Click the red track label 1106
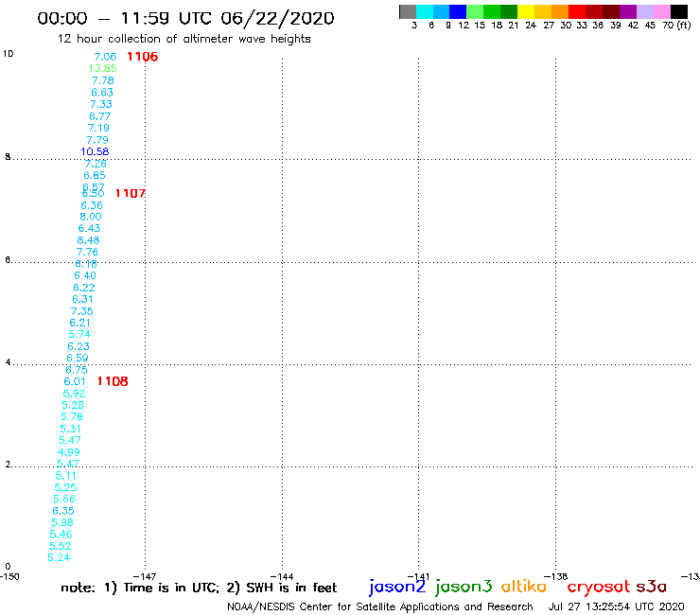700x615 pixels. pos(143,57)
